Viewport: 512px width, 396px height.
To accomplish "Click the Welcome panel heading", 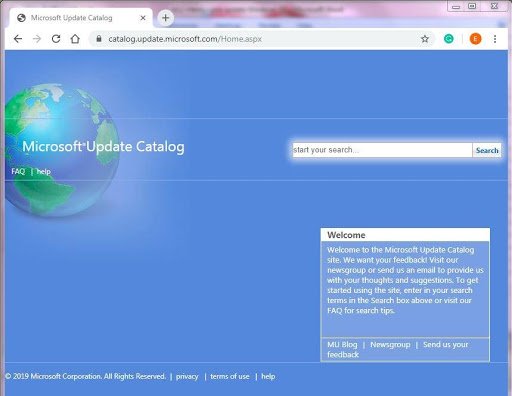I will [346, 235].
